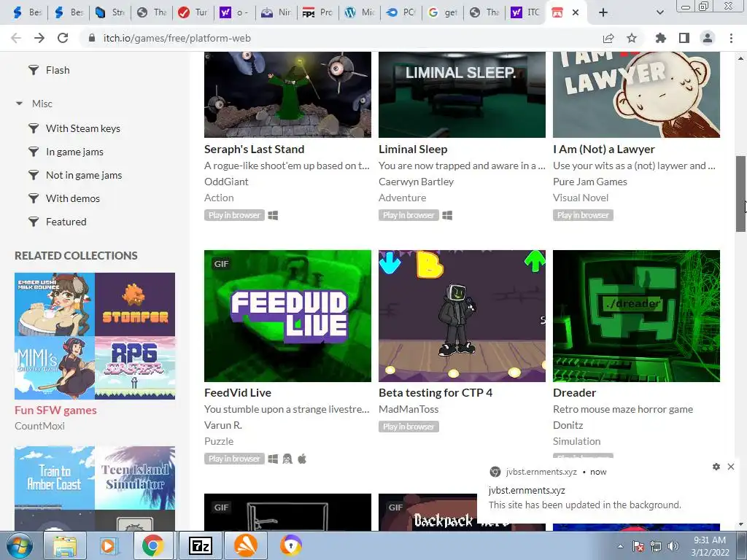The image size is (747, 560).
Task: Toggle the In game jams filter
Action: [x=74, y=152]
